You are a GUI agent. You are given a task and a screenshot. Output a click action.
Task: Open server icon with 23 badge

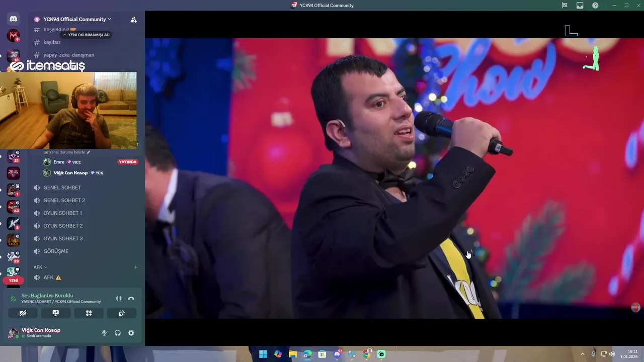(x=13, y=257)
